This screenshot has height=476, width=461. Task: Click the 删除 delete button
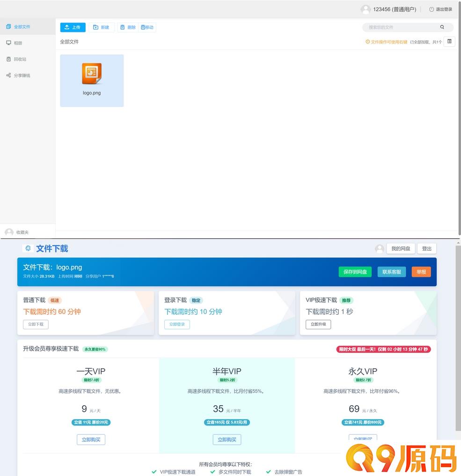click(x=128, y=27)
